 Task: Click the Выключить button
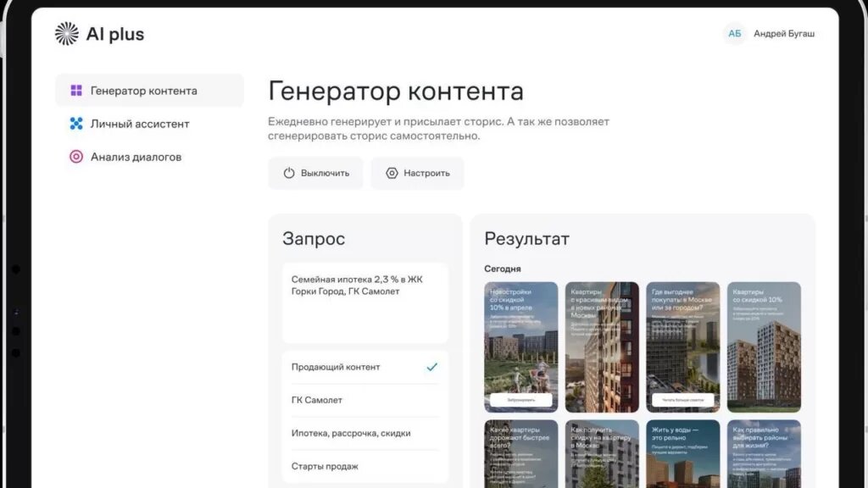[x=315, y=173]
